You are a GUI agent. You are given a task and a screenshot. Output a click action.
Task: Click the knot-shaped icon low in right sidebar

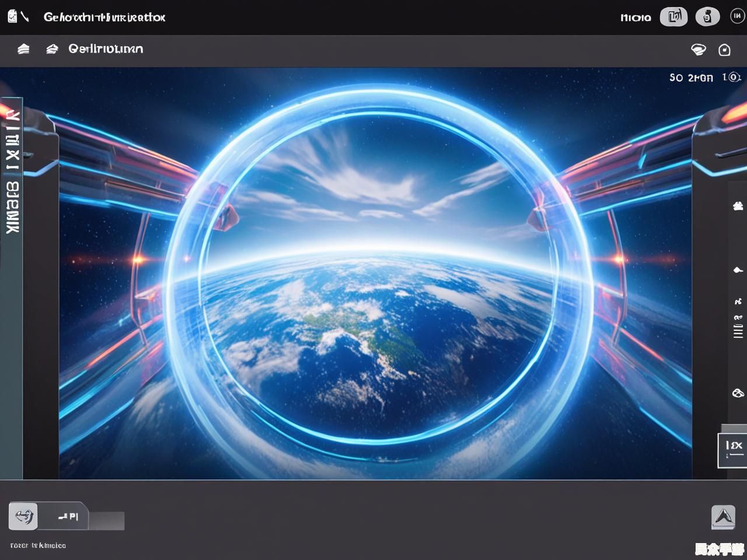pos(738,393)
